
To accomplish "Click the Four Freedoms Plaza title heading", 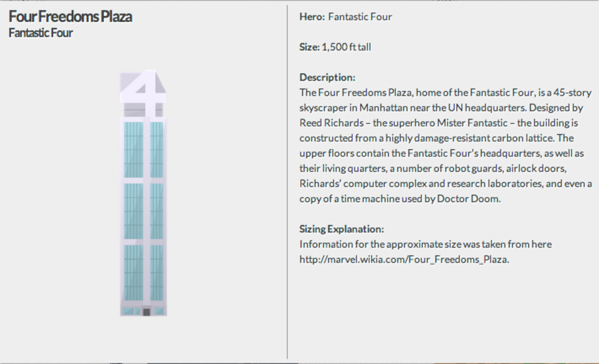I will click(x=70, y=16).
